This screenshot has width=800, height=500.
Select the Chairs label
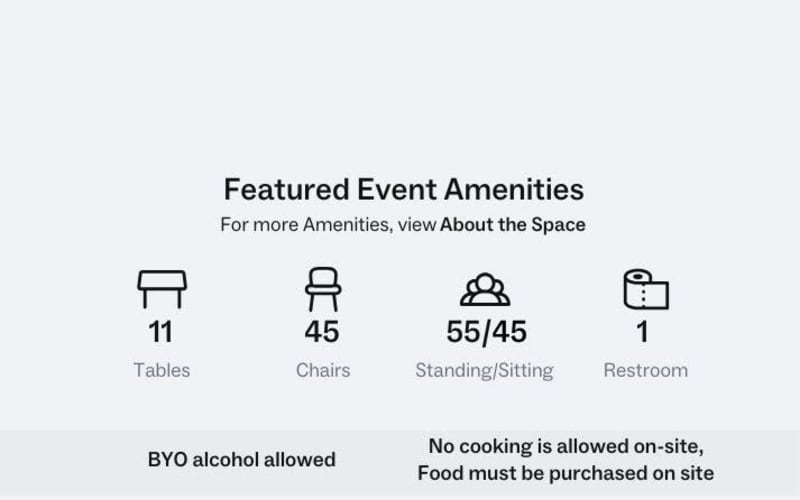pos(323,370)
